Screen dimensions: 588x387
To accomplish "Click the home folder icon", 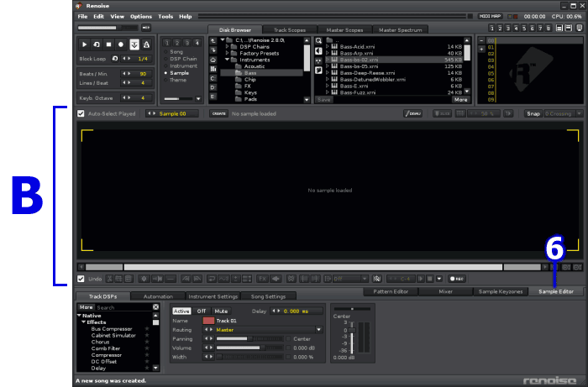I will (x=213, y=60).
